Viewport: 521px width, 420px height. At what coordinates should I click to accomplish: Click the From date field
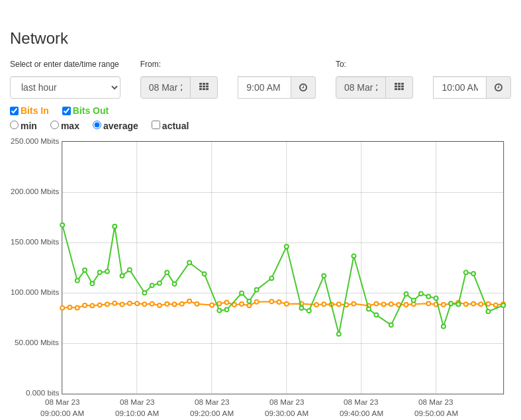pyautogui.click(x=166, y=87)
